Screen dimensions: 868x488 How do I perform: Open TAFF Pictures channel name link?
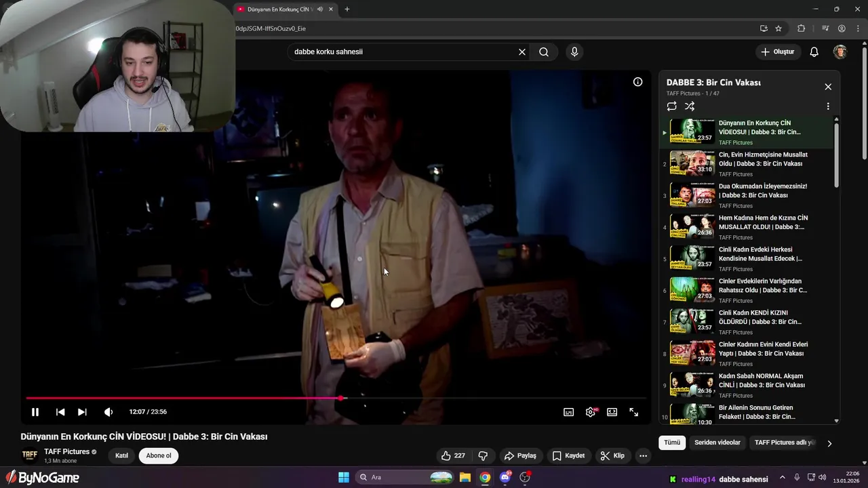(x=67, y=451)
